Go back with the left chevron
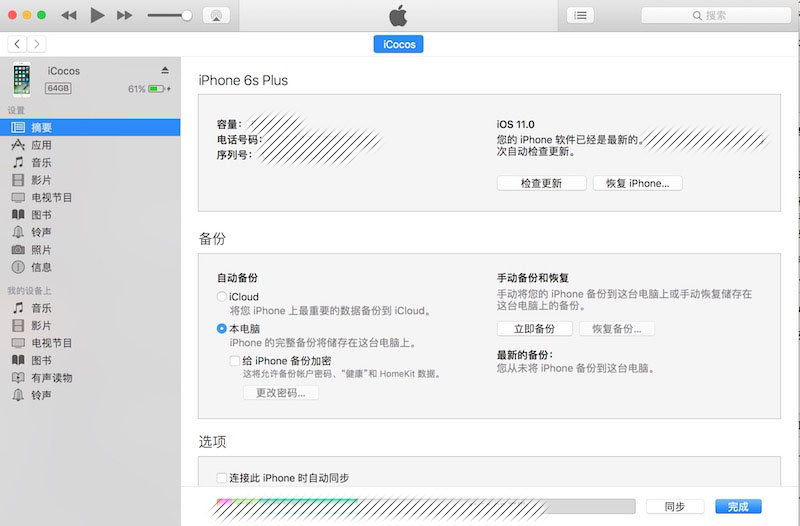The image size is (800, 526). point(17,44)
